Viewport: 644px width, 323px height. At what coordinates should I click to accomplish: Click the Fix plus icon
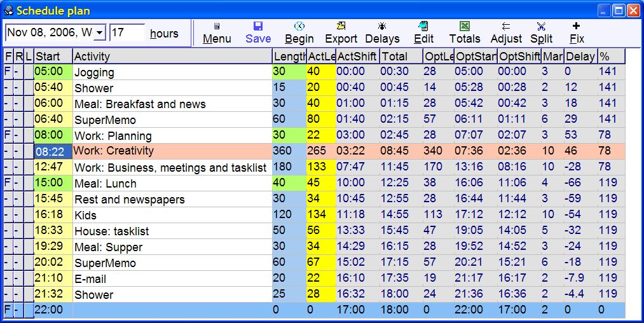point(576,26)
